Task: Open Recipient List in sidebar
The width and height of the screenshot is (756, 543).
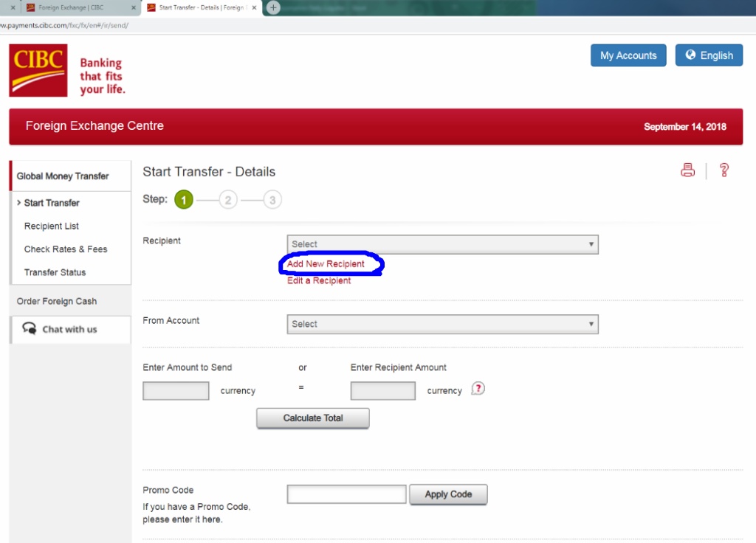Action: 52,226
